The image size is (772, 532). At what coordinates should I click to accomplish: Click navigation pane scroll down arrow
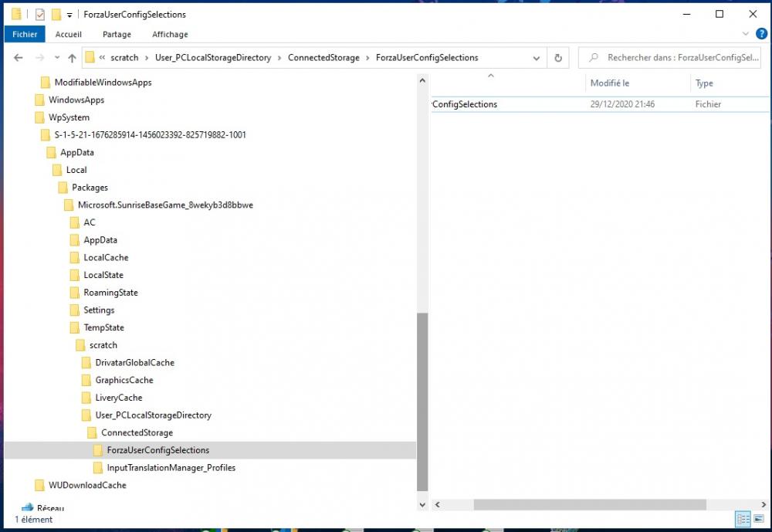click(422, 504)
